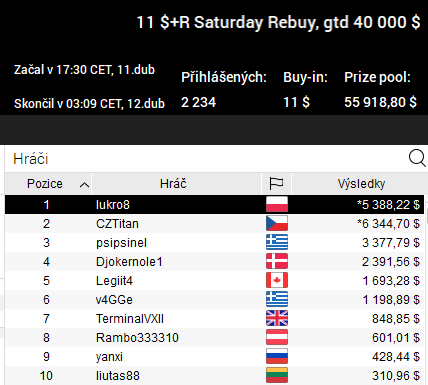
Task: Click Danish flag next to Djokernole1
Action: coord(277,261)
